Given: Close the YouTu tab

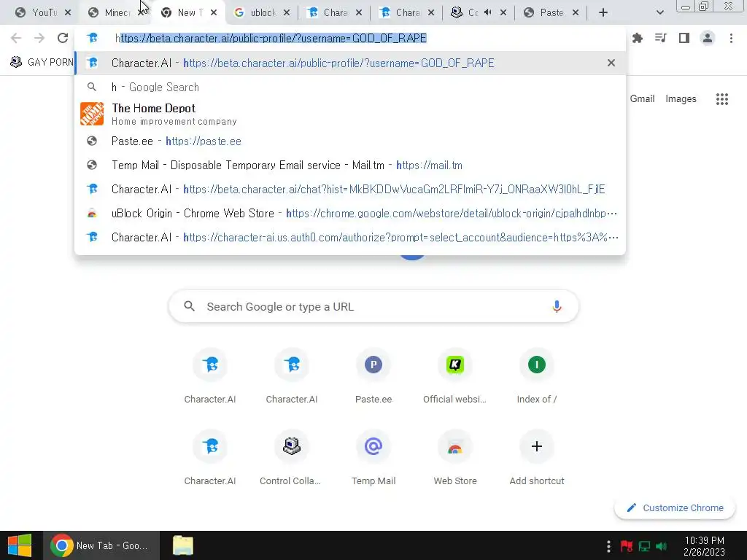Looking at the screenshot, I should click(x=68, y=13).
